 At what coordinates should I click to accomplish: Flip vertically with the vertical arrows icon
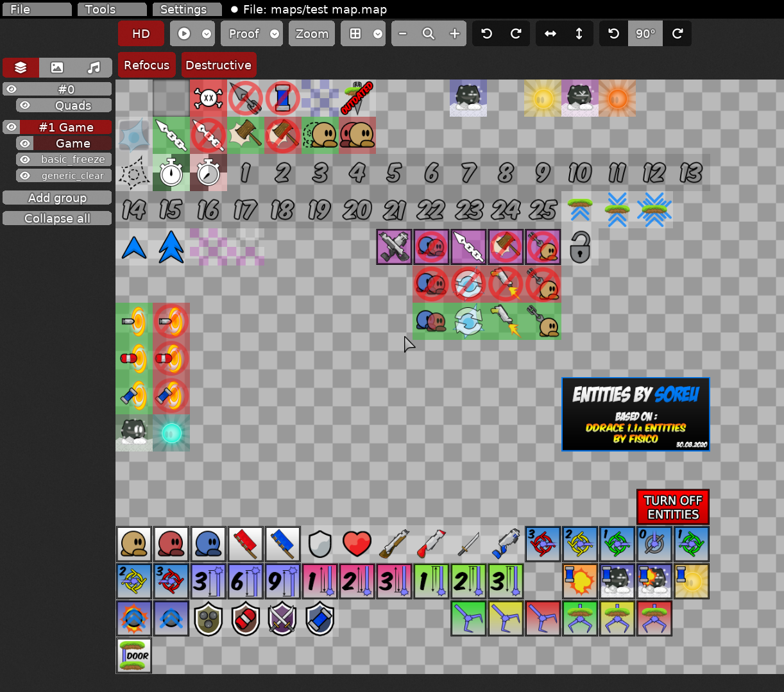(x=579, y=34)
